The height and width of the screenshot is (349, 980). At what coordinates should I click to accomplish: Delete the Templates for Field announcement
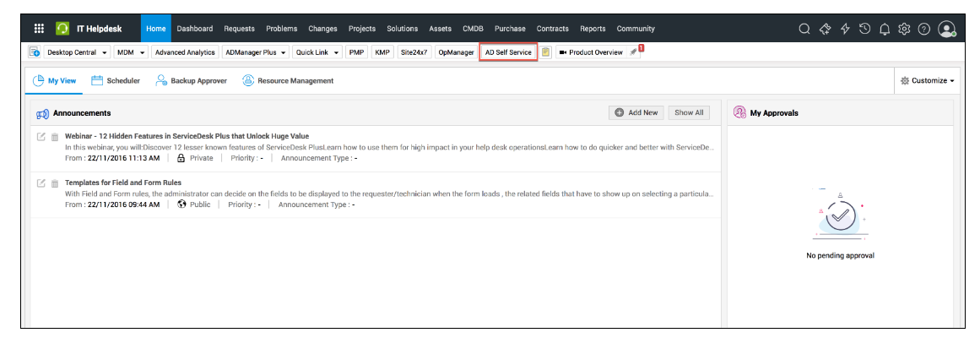pos(55,183)
